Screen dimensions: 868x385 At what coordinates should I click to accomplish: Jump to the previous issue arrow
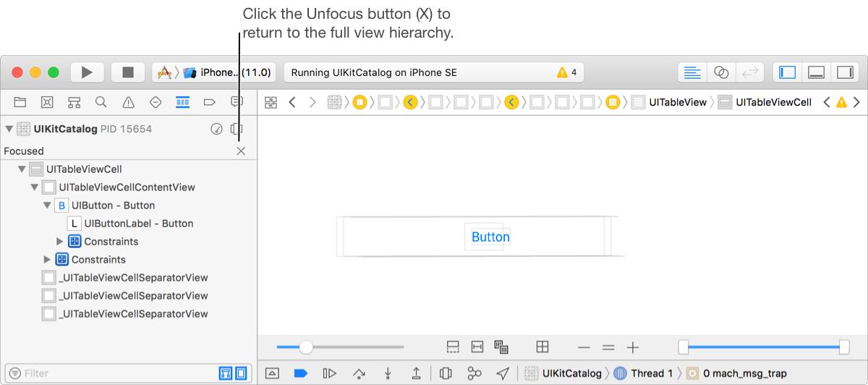click(826, 102)
